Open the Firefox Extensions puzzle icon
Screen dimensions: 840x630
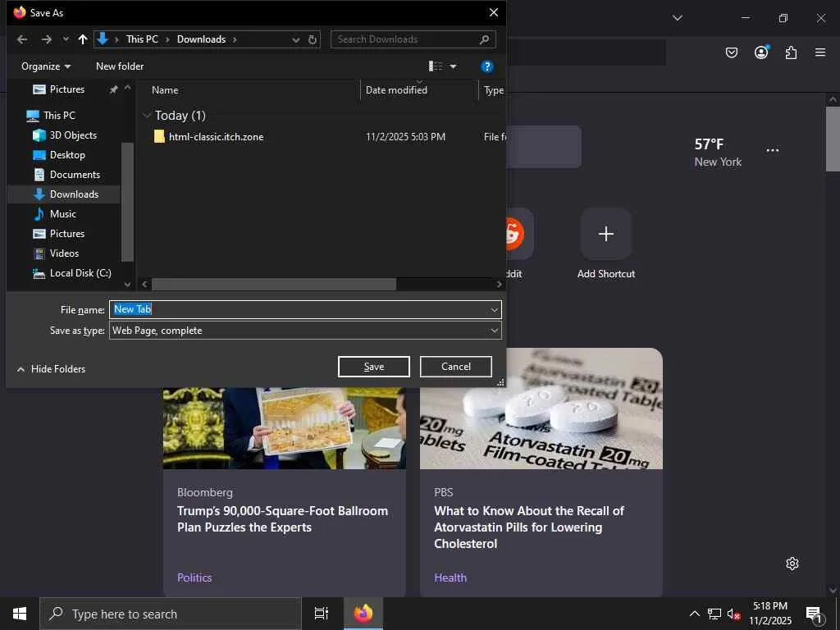(791, 52)
